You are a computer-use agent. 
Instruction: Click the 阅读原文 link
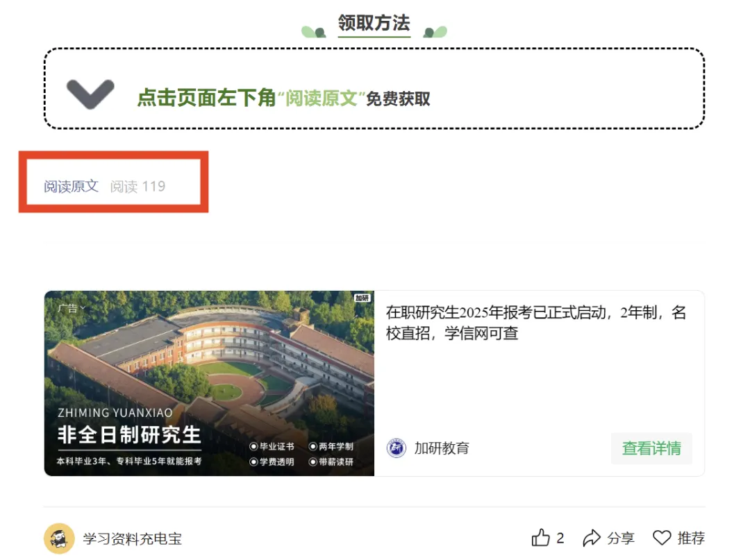pyautogui.click(x=71, y=186)
